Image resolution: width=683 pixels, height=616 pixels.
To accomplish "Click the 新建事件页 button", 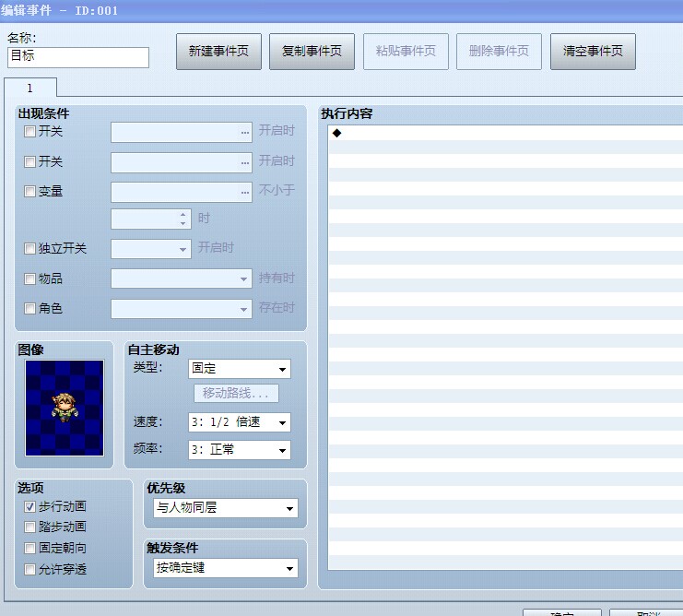I will pos(218,52).
